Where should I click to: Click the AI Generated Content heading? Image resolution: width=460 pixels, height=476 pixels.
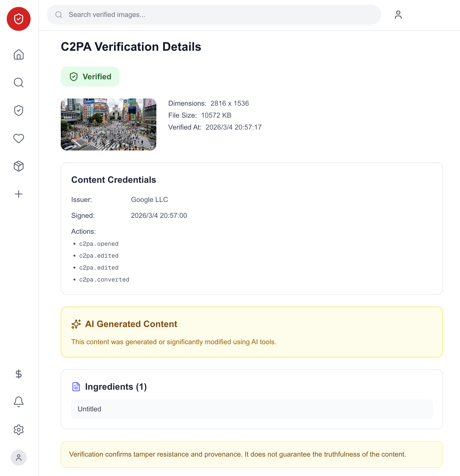[x=131, y=324]
